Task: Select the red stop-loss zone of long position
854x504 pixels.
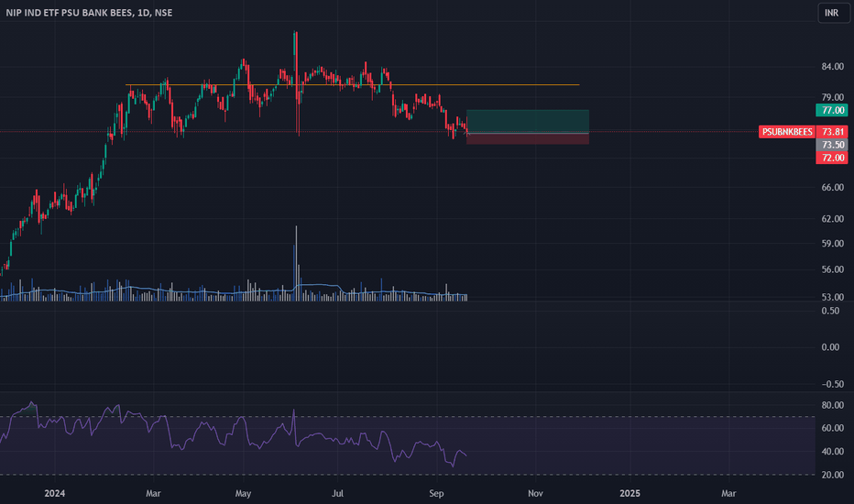Action: [528, 139]
